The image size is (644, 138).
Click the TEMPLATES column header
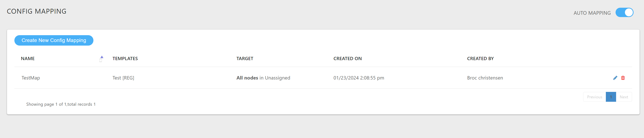[125, 59]
